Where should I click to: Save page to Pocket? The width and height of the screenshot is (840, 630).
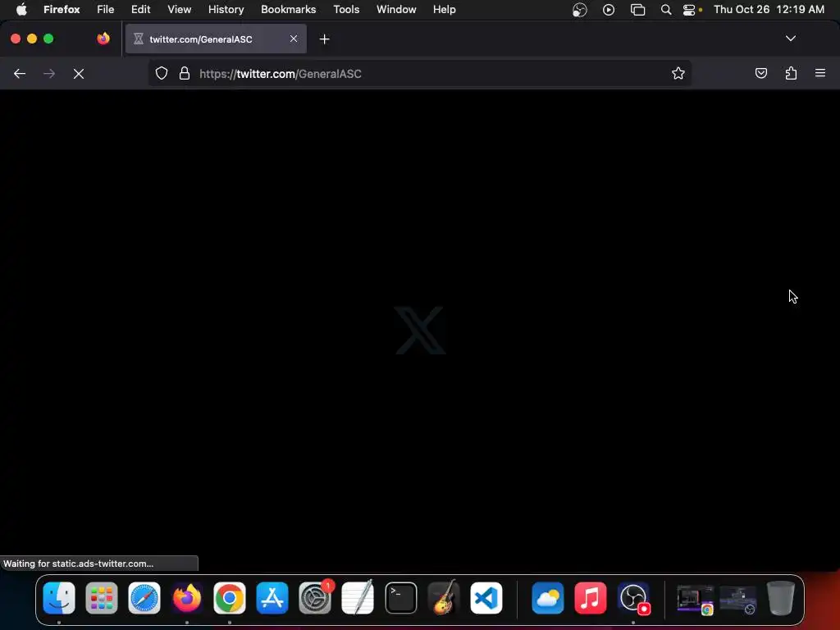pyautogui.click(x=760, y=73)
